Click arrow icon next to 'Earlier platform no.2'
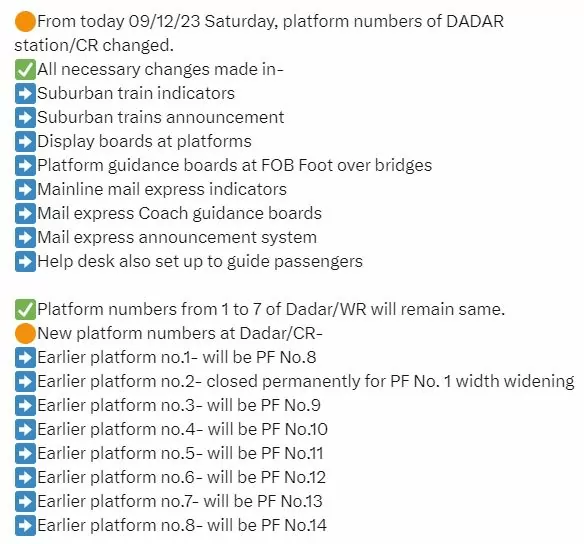 click(25, 382)
